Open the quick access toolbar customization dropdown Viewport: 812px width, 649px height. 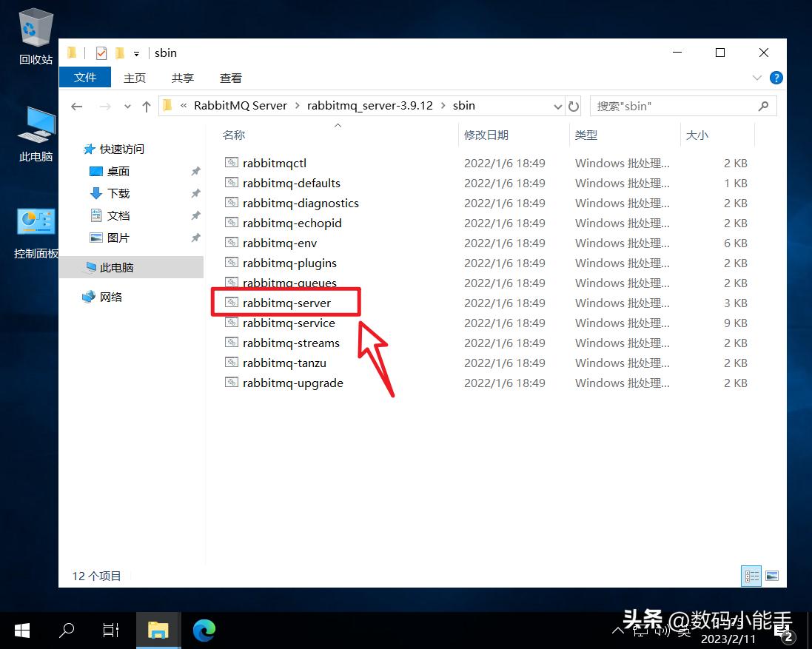(137, 53)
